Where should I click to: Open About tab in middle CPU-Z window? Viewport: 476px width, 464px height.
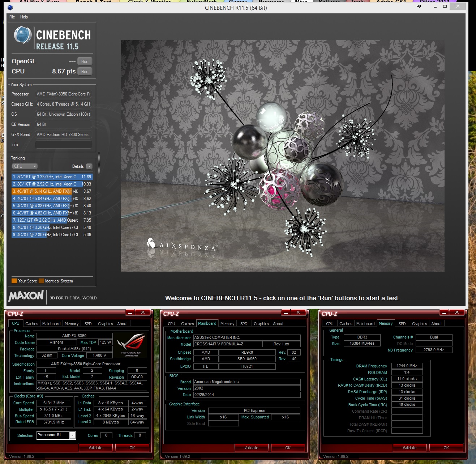(x=278, y=324)
